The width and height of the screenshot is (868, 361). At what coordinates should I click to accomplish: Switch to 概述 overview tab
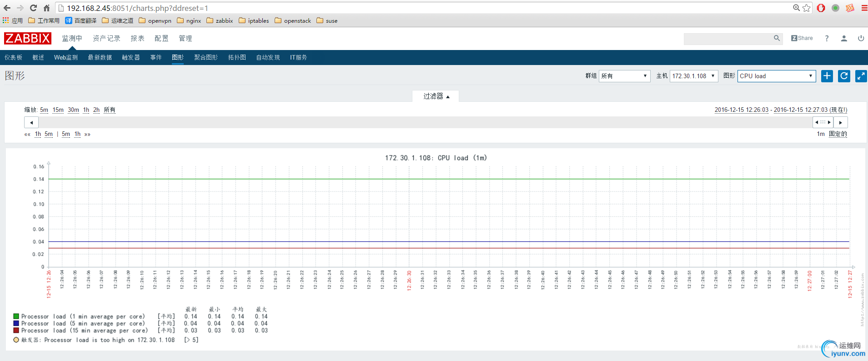38,57
